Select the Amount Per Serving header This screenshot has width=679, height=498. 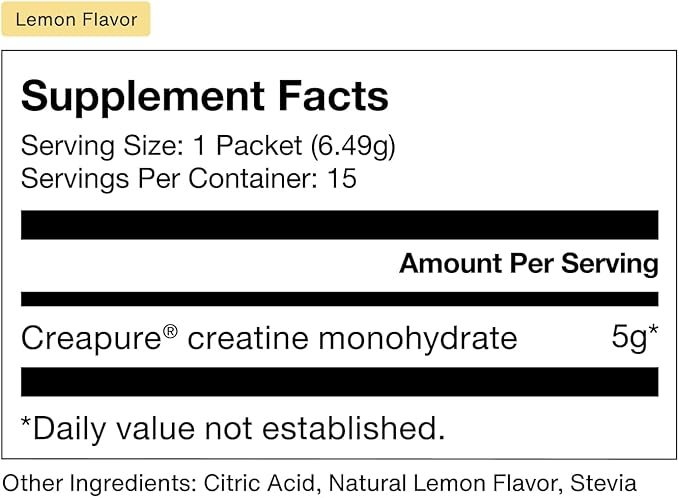(x=528, y=264)
